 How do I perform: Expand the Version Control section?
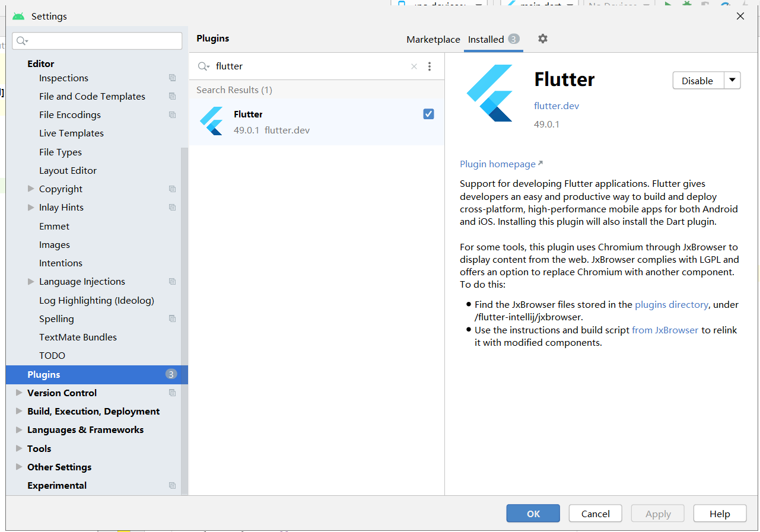click(19, 393)
